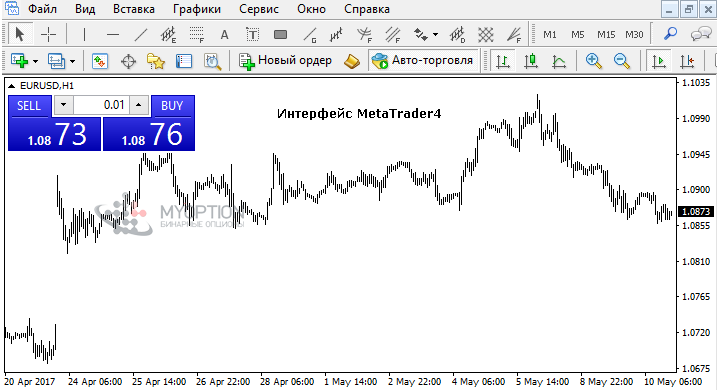Select the trendline drawing tool
The width and height of the screenshot is (720, 390).
(x=141, y=34)
